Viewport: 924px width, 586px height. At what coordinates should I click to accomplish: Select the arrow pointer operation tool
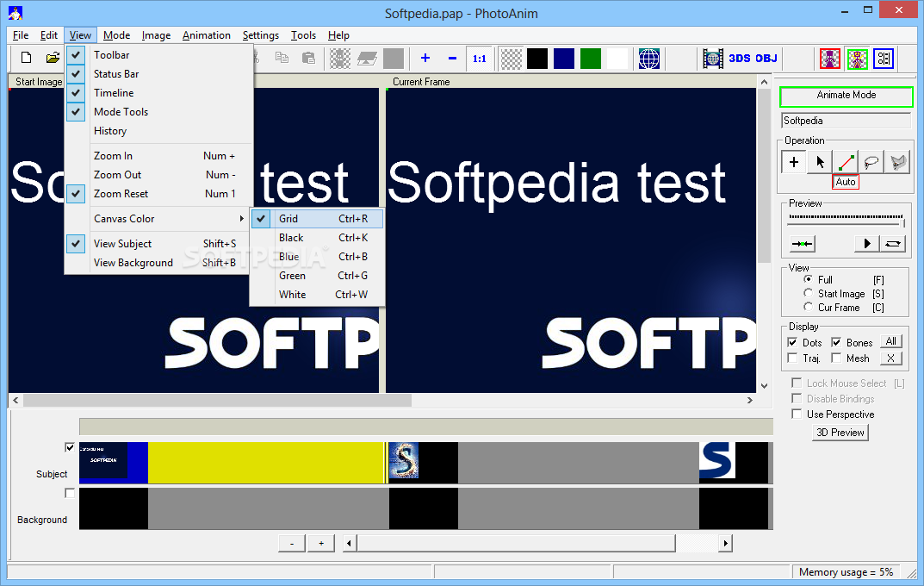click(821, 161)
